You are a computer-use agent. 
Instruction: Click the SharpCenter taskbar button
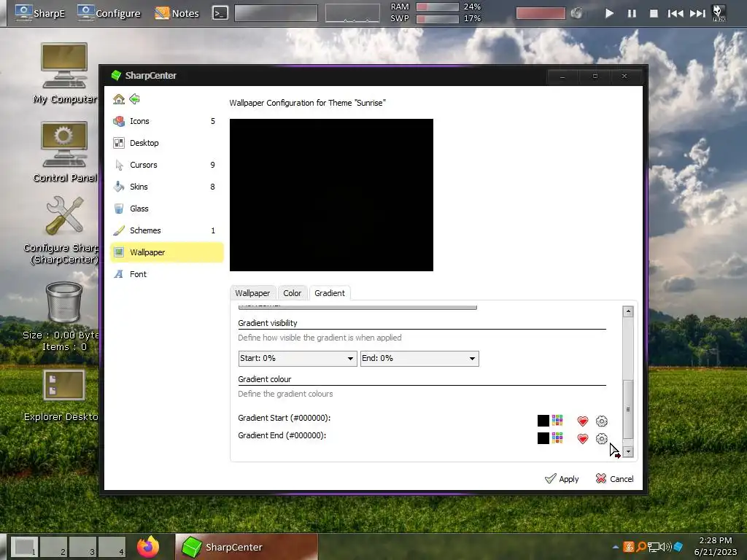click(247, 547)
